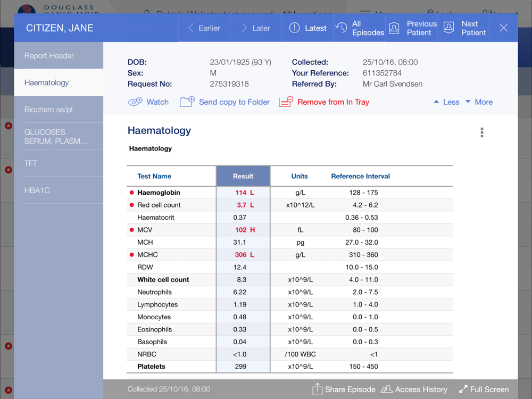Viewport: 532px width, 399px height.
Task: Select the Result column header
Action: (x=243, y=176)
